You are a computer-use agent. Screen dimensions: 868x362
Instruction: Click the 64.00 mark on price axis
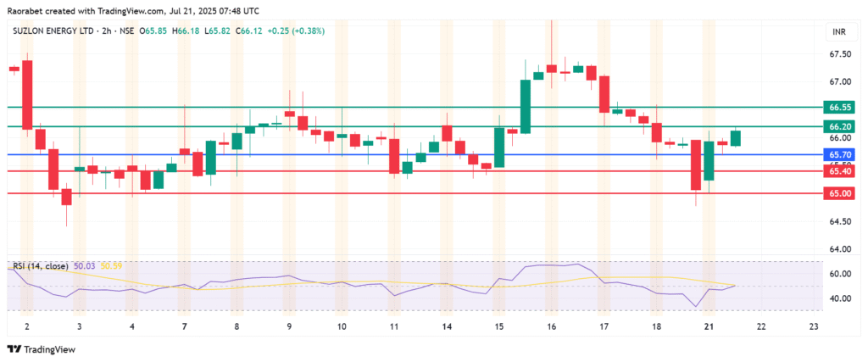point(840,249)
